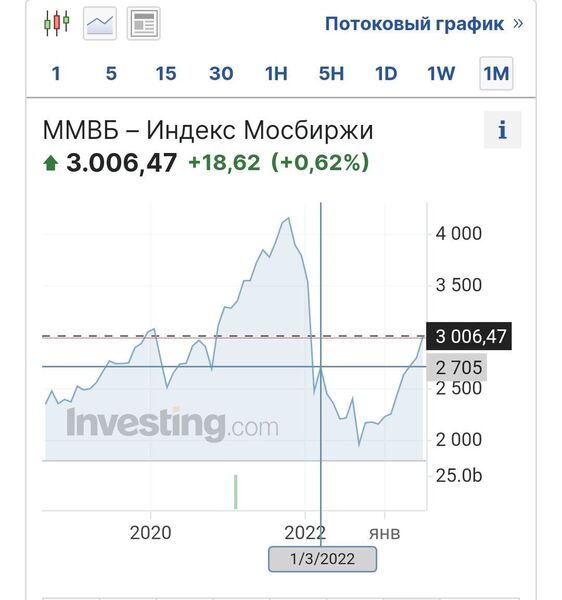Click the green up arrow indicator
Viewport: 562px width, 600px height.
(x=50, y=163)
